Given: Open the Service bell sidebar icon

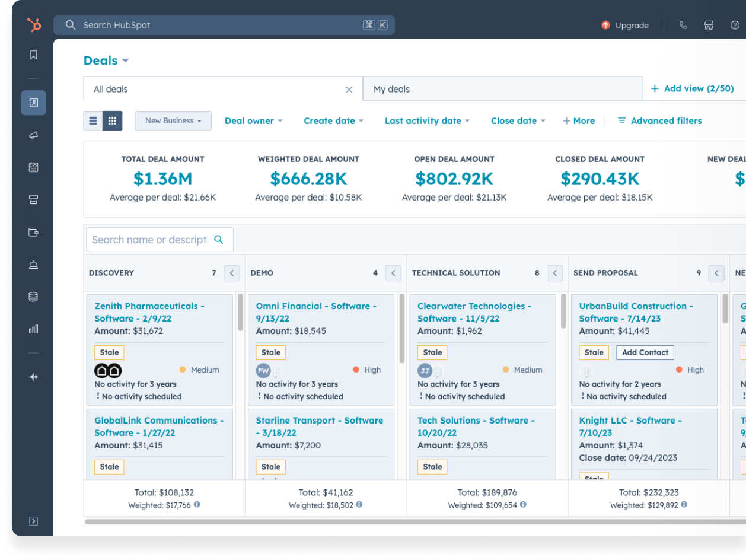Looking at the screenshot, I should 34,265.
